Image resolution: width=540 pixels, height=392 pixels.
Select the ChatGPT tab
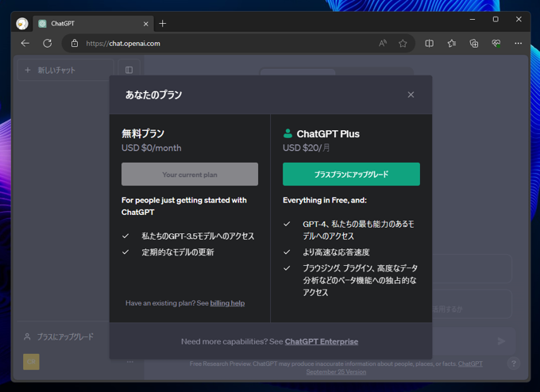93,23
